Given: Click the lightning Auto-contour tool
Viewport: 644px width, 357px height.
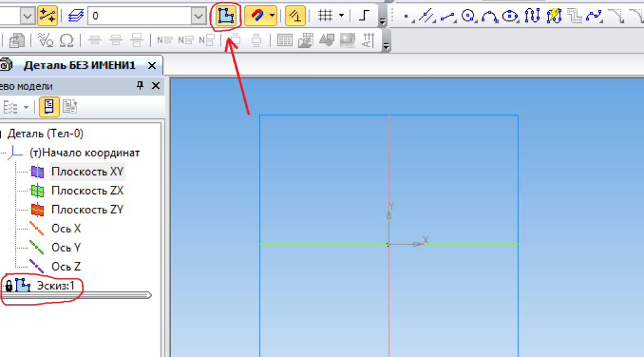Looking at the screenshot, I should (x=553, y=16).
